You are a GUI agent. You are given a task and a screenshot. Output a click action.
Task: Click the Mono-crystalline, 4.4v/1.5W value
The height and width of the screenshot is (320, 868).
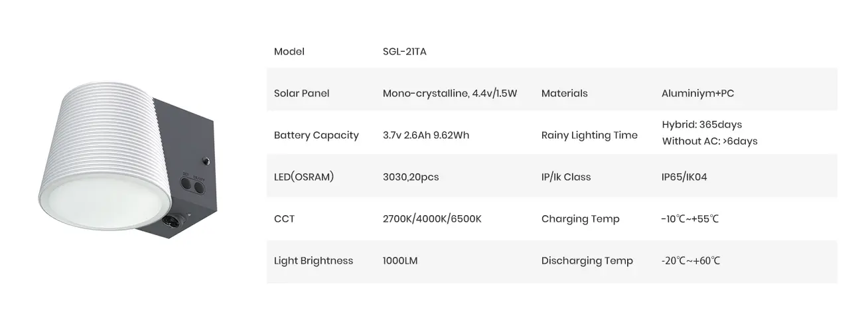449,94
